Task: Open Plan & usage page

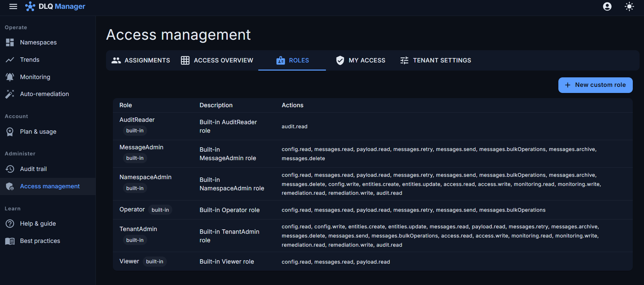Action: click(x=48, y=132)
